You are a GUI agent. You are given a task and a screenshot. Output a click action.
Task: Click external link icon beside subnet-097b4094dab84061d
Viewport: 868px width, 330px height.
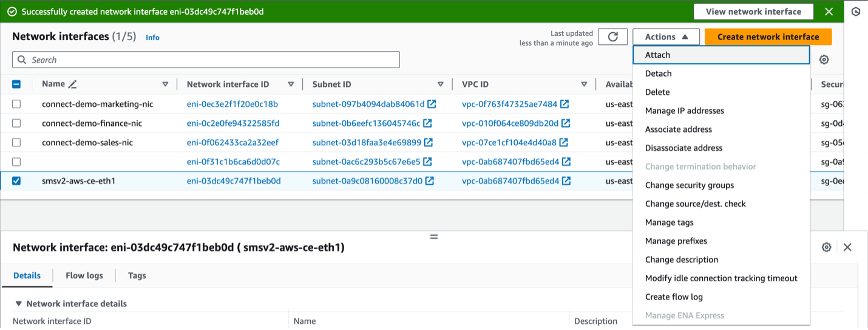(432, 104)
